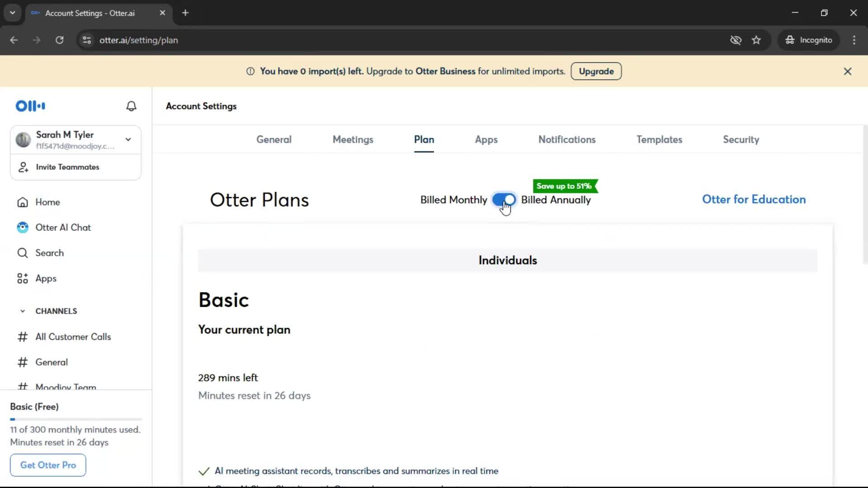Screen dimensions: 868x488
Task: Open the Notifications settings tab
Action: (567, 140)
